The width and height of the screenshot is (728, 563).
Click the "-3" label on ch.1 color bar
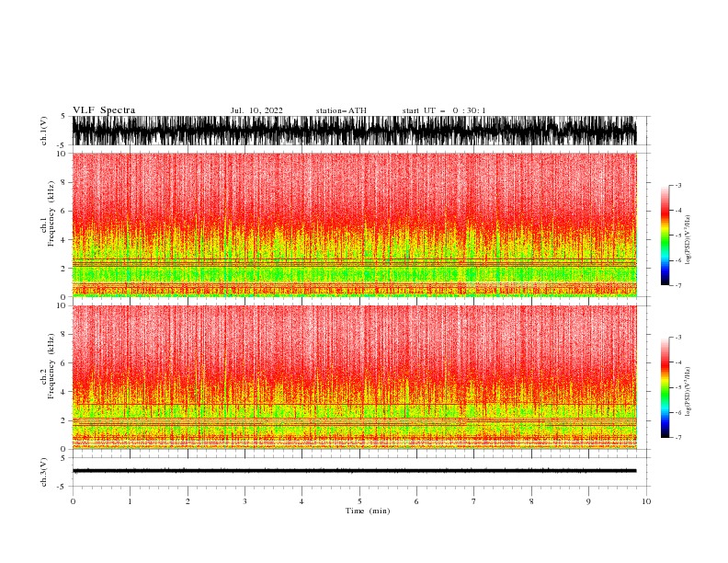point(677,185)
